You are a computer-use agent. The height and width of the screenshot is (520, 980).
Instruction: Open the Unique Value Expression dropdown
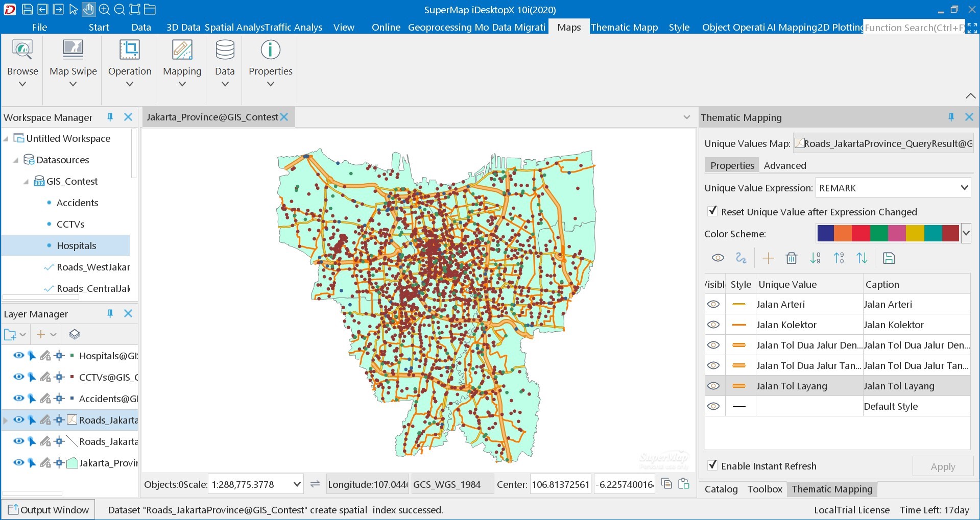coord(964,188)
